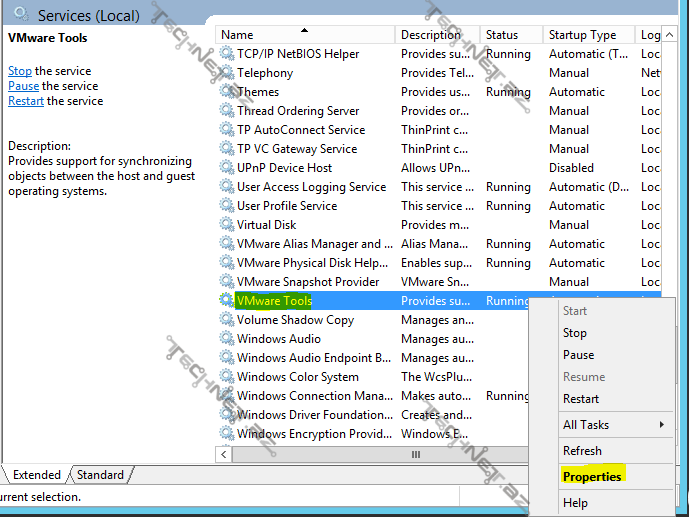Click the gear icon next to Themes
The image size is (689, 517).
(x=227, y=92)
